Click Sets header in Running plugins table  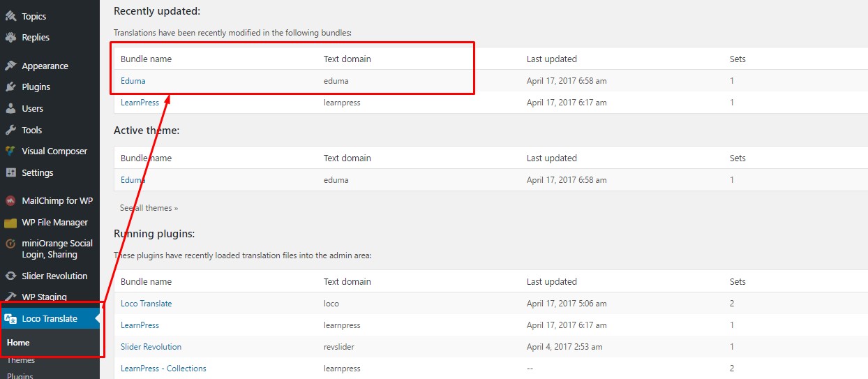coord(738,282)
